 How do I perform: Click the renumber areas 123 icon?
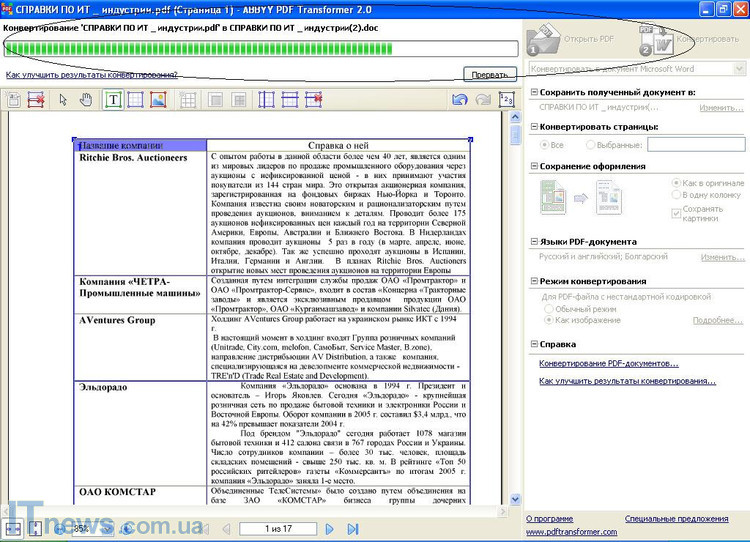coord(507,100)
